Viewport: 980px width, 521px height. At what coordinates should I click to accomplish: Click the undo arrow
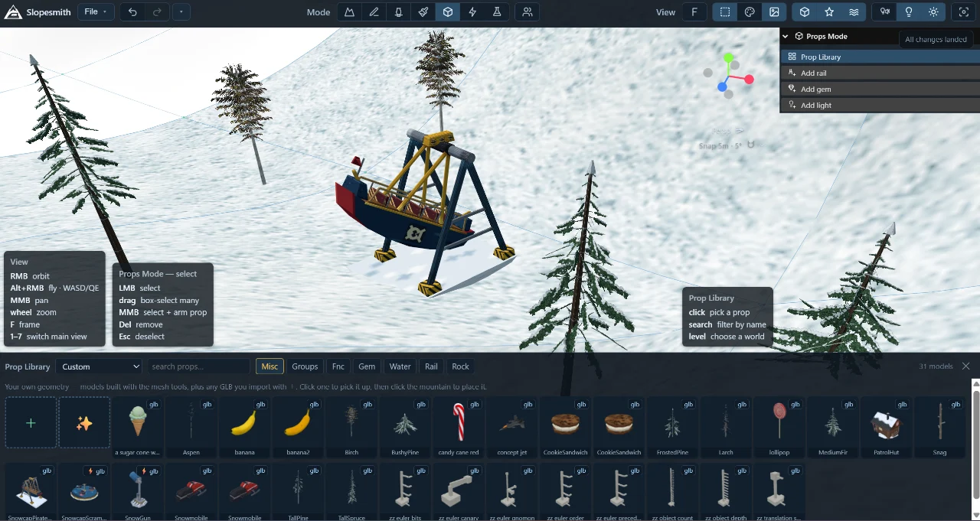coord(132,12)
